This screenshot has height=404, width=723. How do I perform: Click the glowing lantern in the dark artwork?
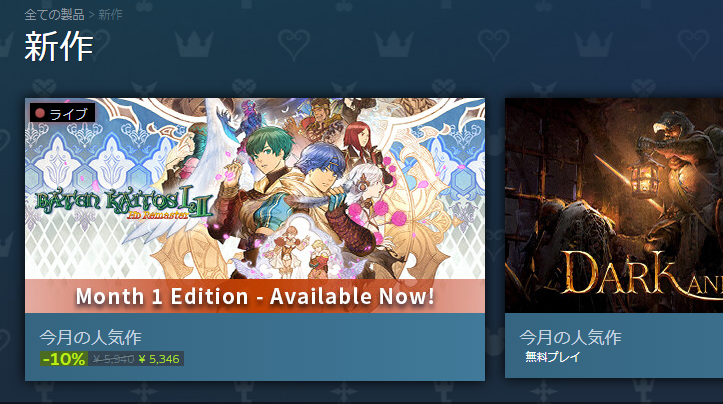[646, 178]
